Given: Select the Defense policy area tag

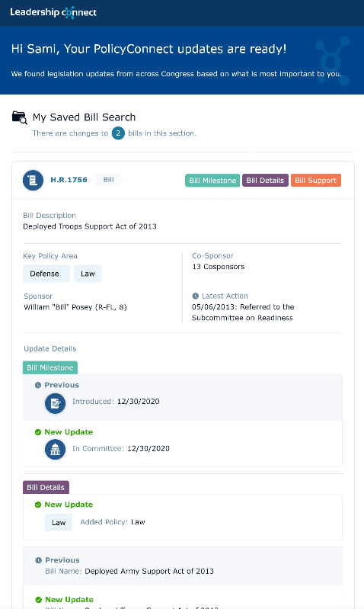Looking at the screenshot, I should click(x=46, y=274).
